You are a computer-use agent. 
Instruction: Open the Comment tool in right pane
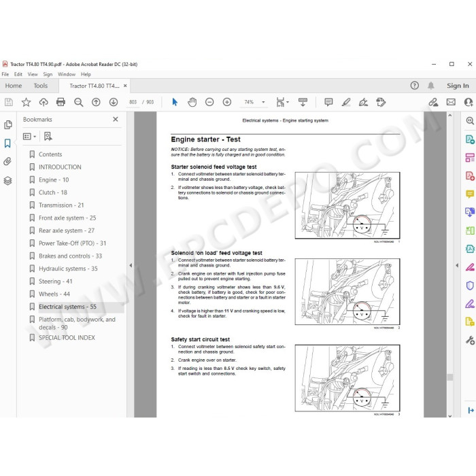click(x=470, y=194)
